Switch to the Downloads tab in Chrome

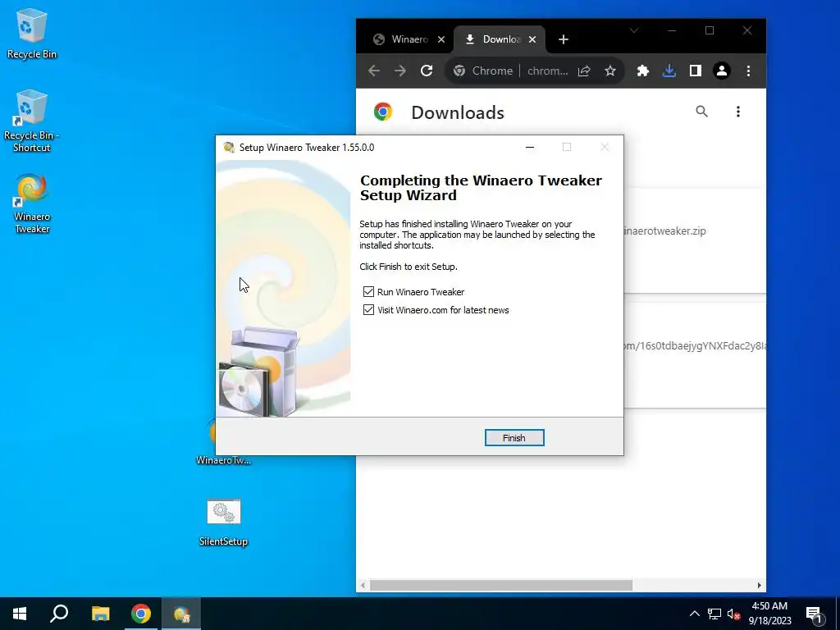point(501,39)
